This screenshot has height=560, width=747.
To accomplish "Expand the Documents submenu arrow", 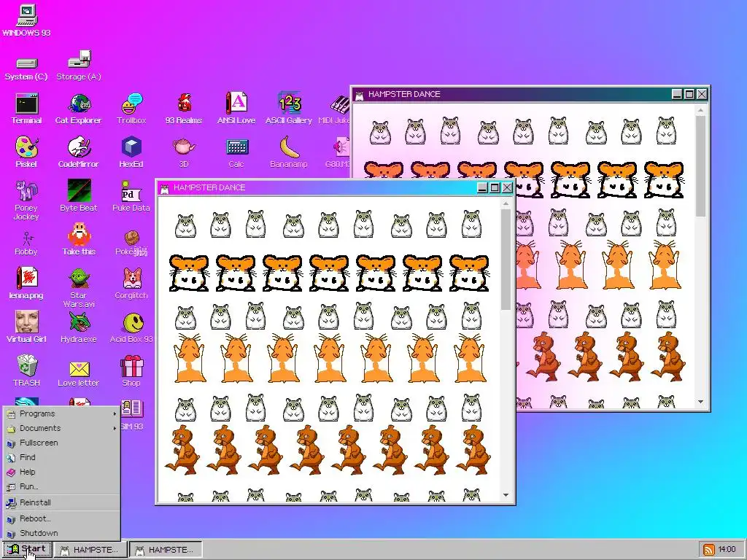I will coord(115,429).
